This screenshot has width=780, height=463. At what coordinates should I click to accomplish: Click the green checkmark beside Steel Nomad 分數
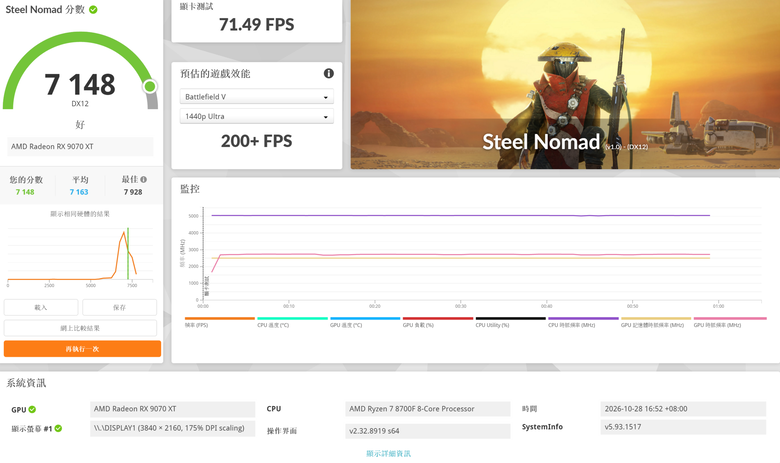click(93, 9)
